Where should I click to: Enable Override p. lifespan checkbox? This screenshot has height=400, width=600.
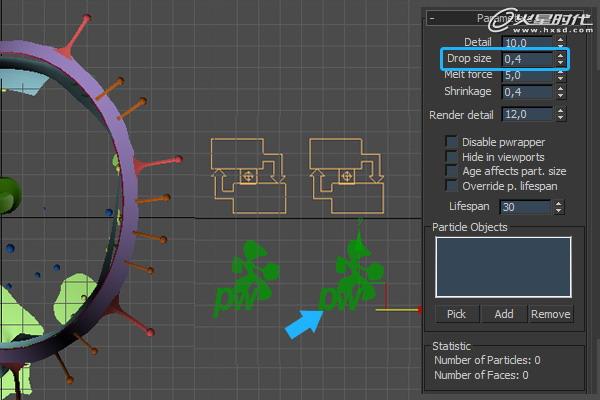pos(452,186)
